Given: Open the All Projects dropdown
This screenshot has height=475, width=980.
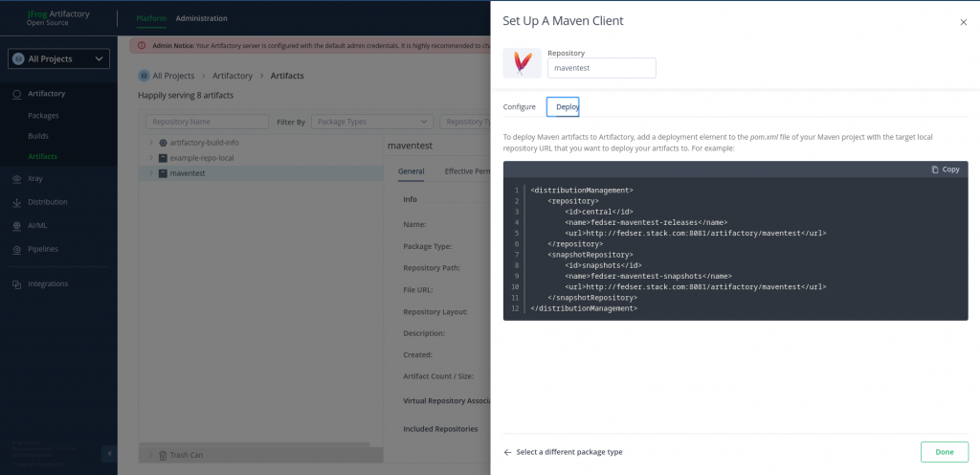Looking at the screenshot, I should coord(58,59).
